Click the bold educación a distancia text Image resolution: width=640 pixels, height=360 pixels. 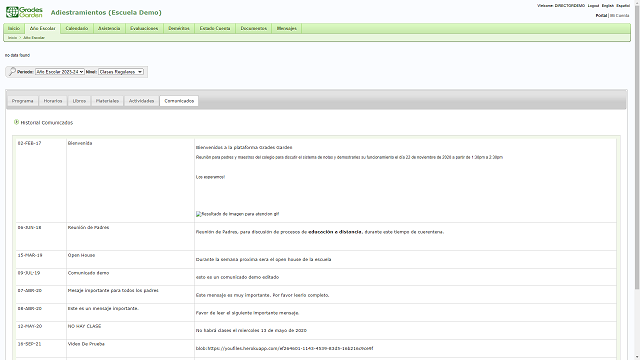(335, 232)
